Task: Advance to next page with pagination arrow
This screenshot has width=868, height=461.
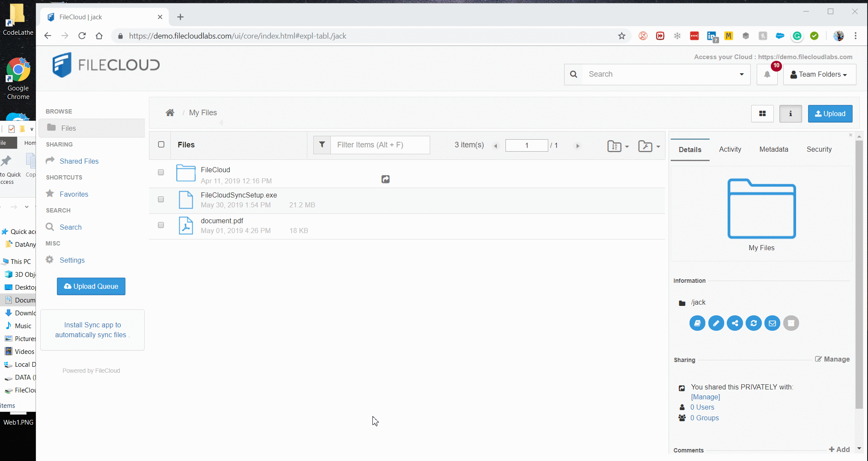Action: (x=577, y=145)
